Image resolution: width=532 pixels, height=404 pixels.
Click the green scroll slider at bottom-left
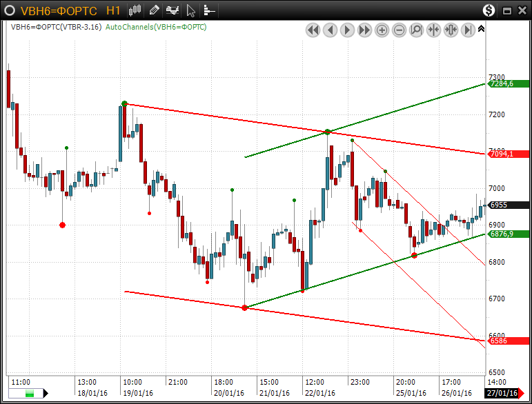tap(30, 394)
